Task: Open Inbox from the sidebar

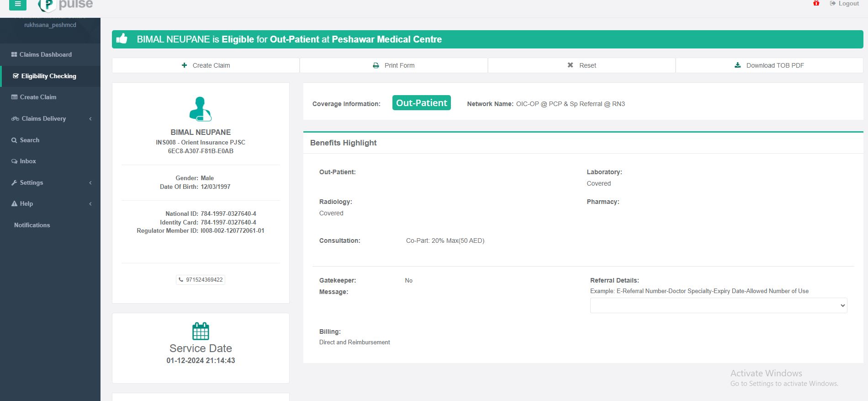Action: (x=27, y=161)
